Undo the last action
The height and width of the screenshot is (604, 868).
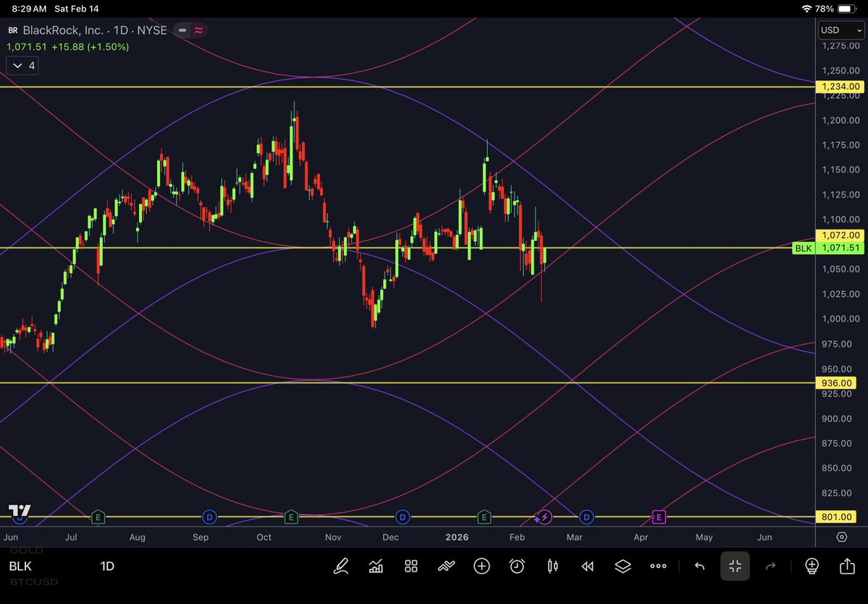point(700,566)
